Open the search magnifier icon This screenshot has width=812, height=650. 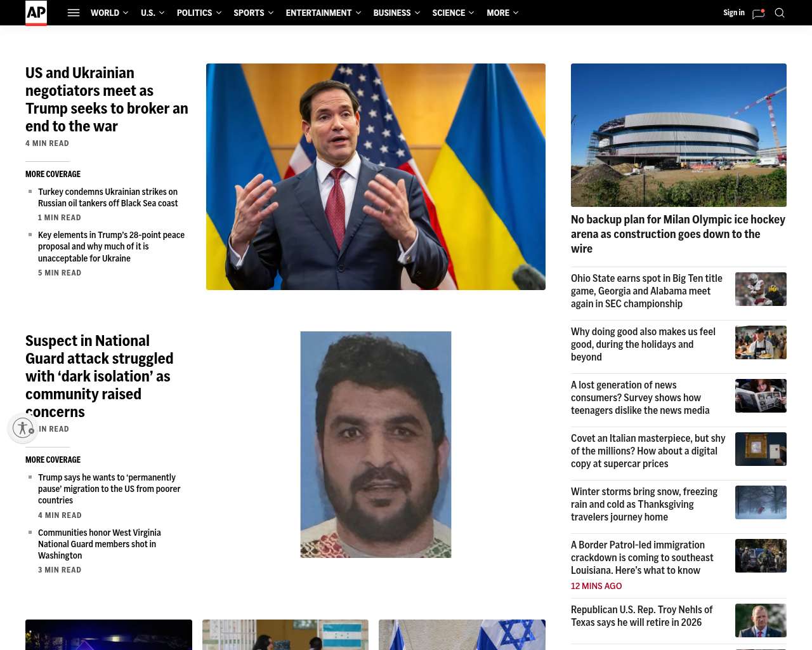(x=780, y=13)
